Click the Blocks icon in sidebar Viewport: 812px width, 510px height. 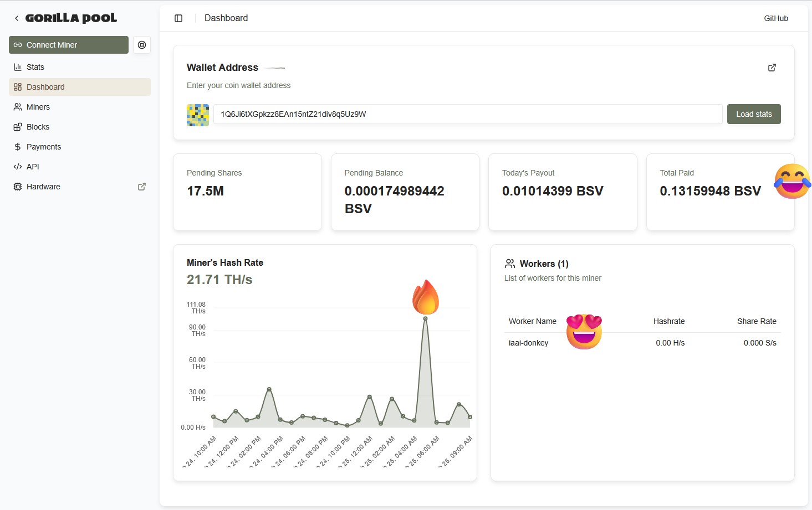[18, 127]
